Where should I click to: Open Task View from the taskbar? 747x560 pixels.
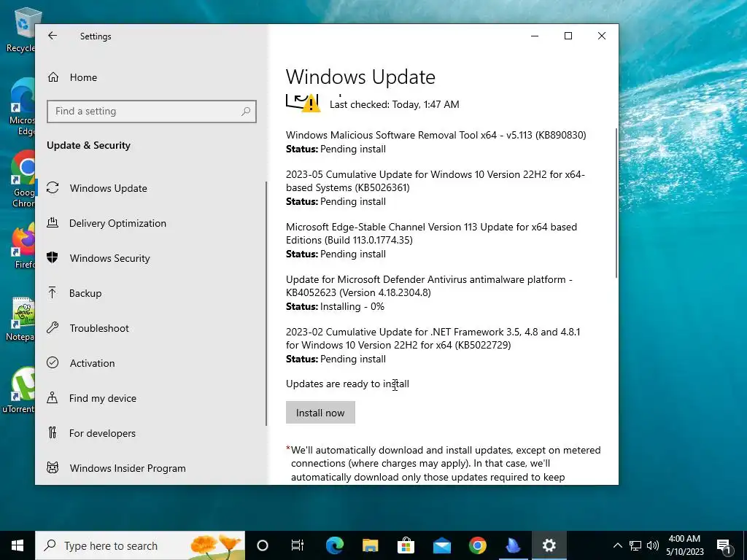click(x=298, y=545)
